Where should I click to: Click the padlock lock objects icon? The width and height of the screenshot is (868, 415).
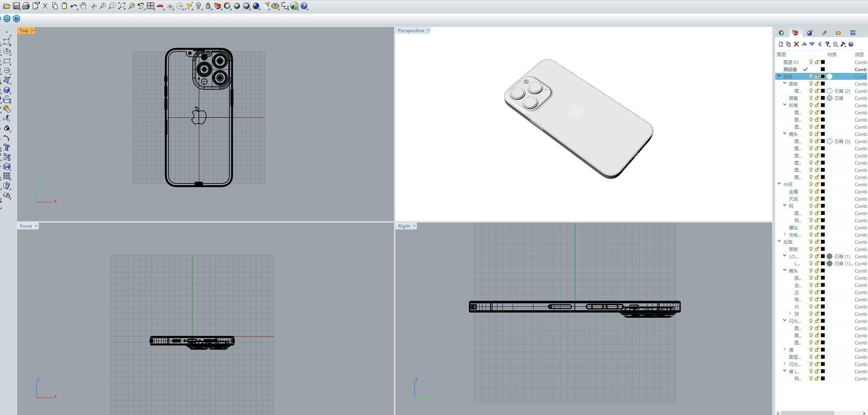(208, 6)
